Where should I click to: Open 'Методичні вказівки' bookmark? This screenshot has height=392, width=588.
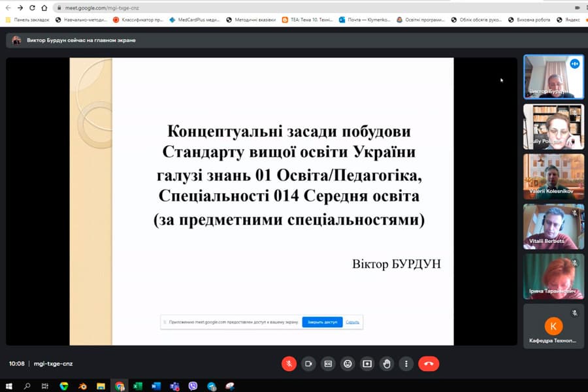tap(251, 20)
